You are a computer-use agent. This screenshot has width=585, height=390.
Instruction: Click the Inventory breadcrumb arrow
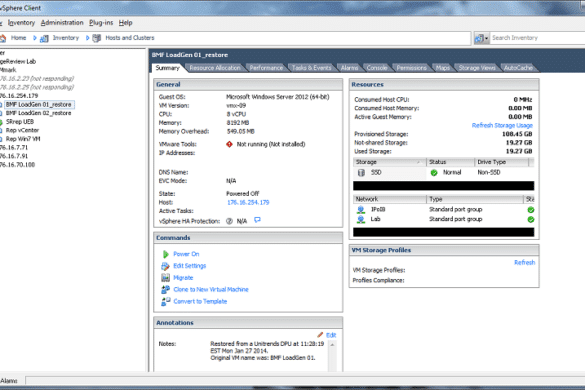(87, 38)
